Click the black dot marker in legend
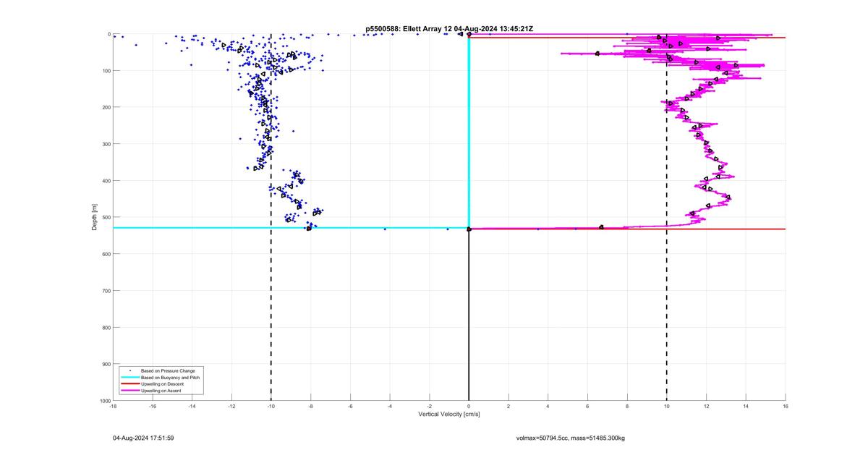 [x=129, y=370]
